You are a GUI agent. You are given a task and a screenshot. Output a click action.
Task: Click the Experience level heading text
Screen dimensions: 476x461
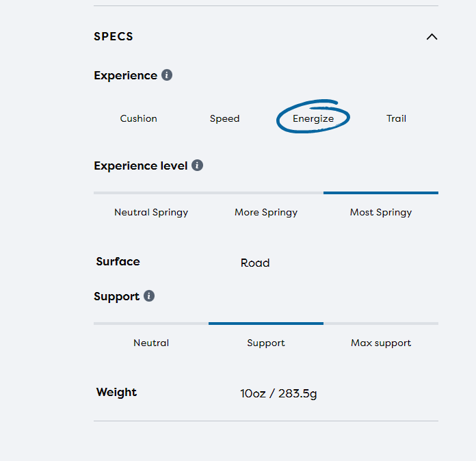[x=140, y=166]
